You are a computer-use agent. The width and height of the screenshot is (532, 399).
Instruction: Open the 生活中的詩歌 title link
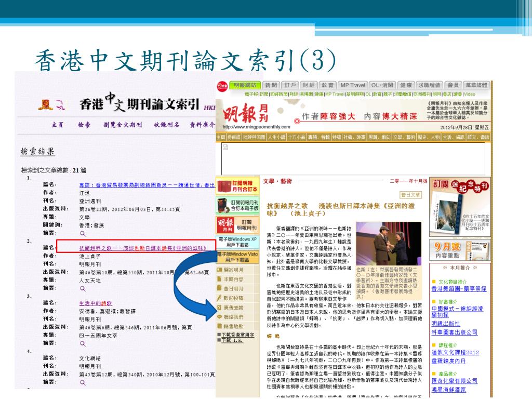coord(96,303)
